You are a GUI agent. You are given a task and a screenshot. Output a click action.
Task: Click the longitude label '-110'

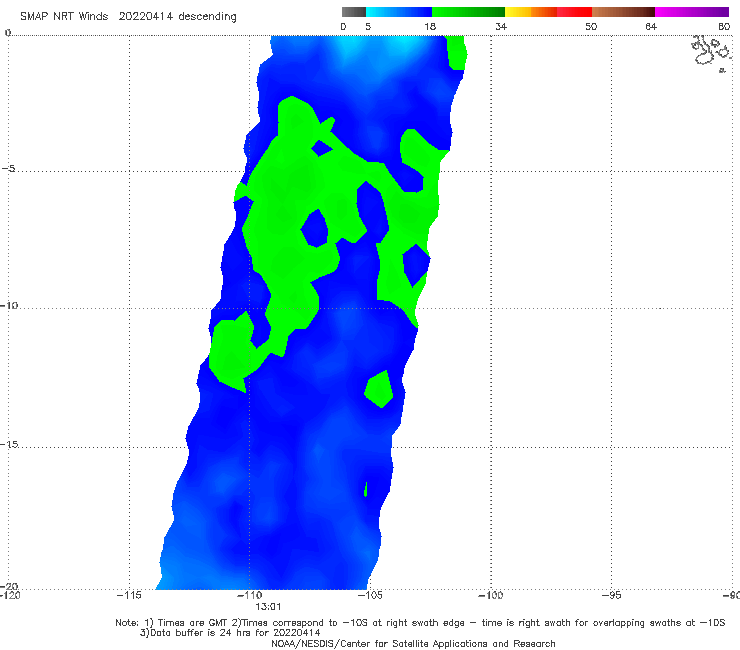(x=250, y=595)
